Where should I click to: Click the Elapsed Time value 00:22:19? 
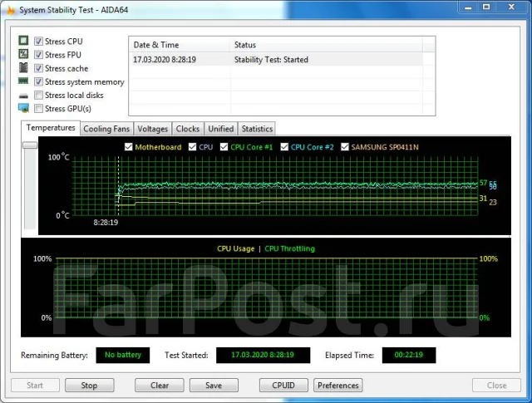409,355
